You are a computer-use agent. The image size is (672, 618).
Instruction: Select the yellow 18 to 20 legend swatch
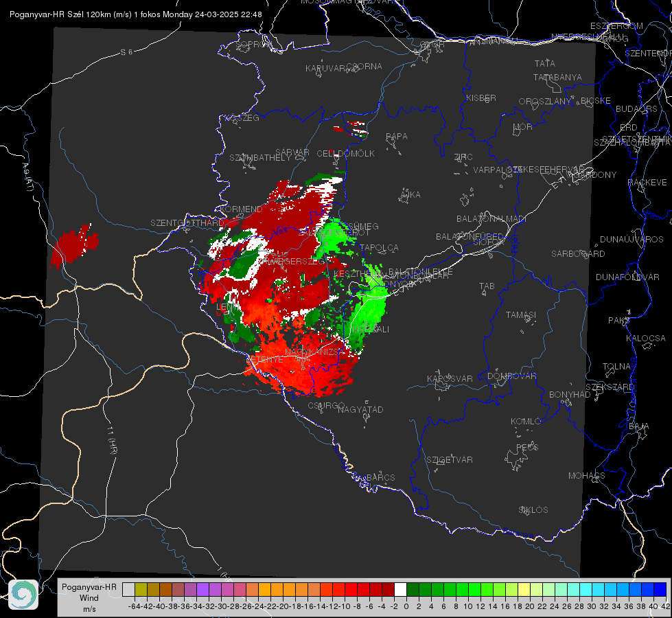click(x=524, y=590)
